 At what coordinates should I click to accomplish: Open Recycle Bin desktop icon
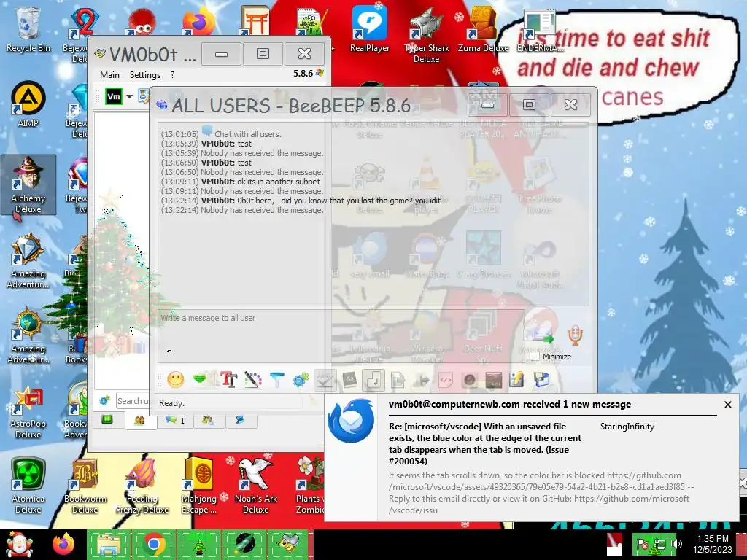tap(28, 29)
